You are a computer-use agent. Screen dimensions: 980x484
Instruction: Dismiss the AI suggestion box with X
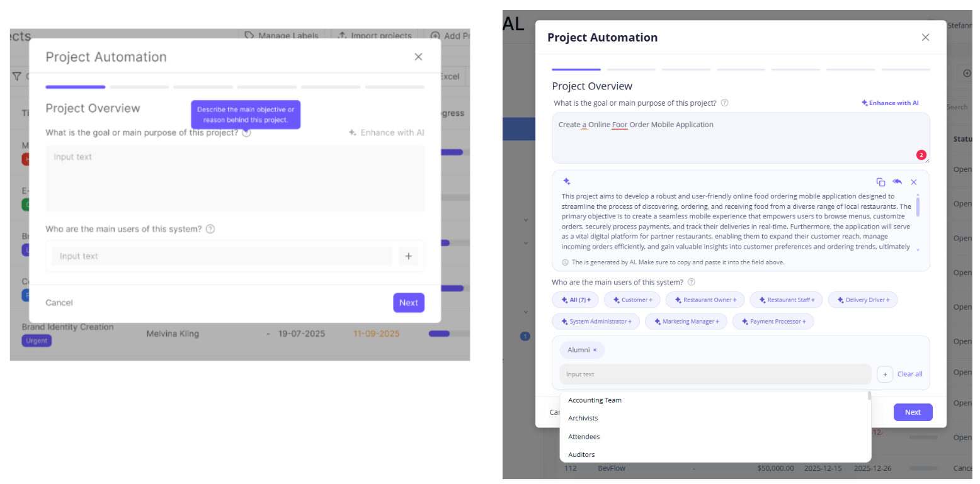[914, 182]
